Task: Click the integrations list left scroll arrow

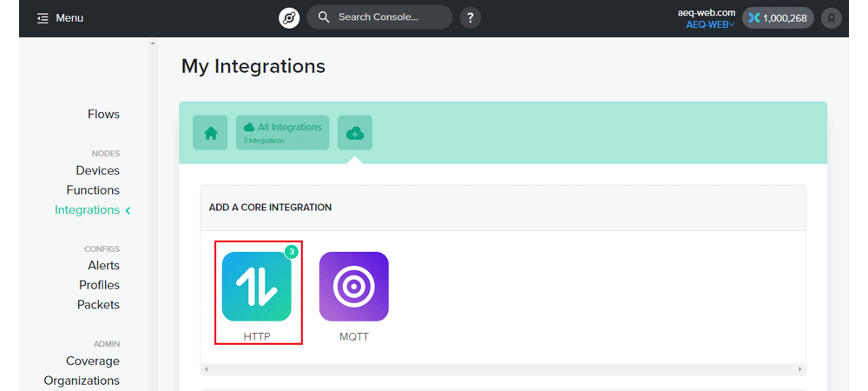Action: pos(206,369)
